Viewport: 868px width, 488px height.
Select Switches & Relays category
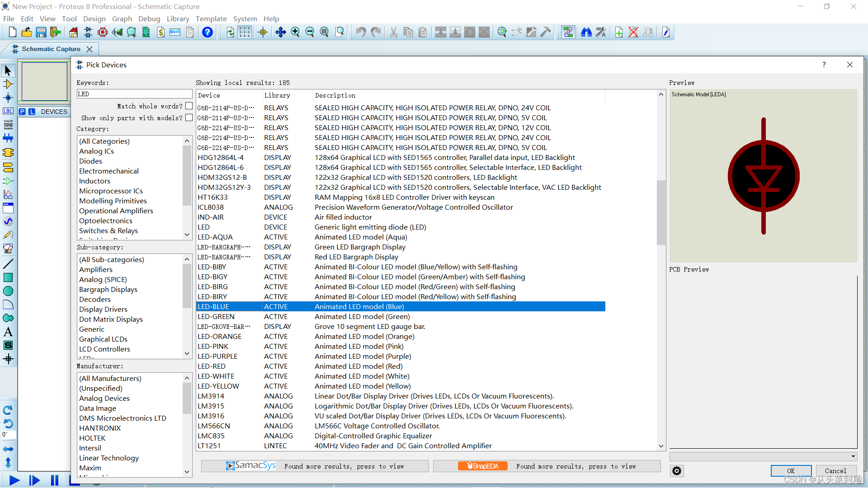coord(108,230)
